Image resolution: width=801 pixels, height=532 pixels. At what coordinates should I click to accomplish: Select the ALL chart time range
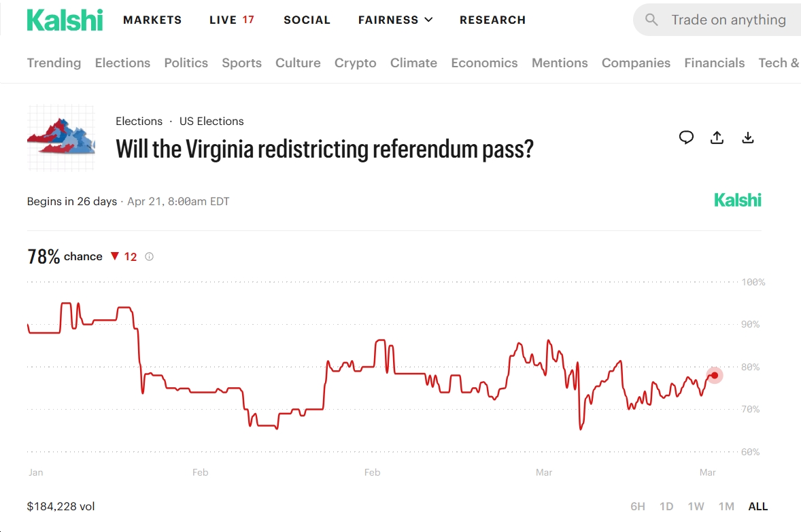[757, 506]
